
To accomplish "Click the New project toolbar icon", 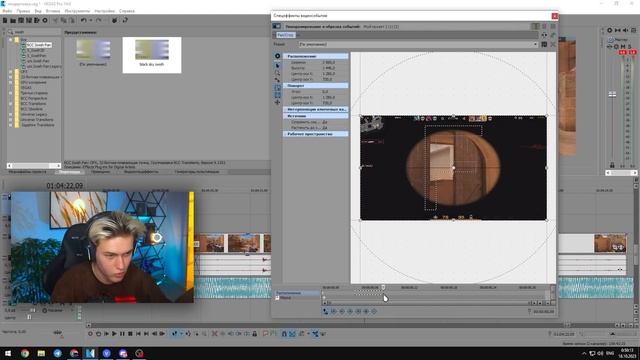I will click(5, 20).
